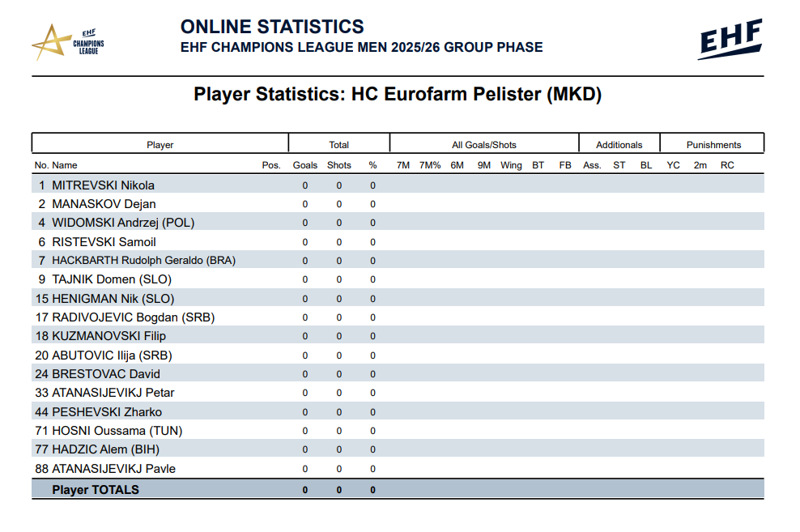Click the EHF Champions League logo
This screenshot has height=532, width=800.
[68, 41]
